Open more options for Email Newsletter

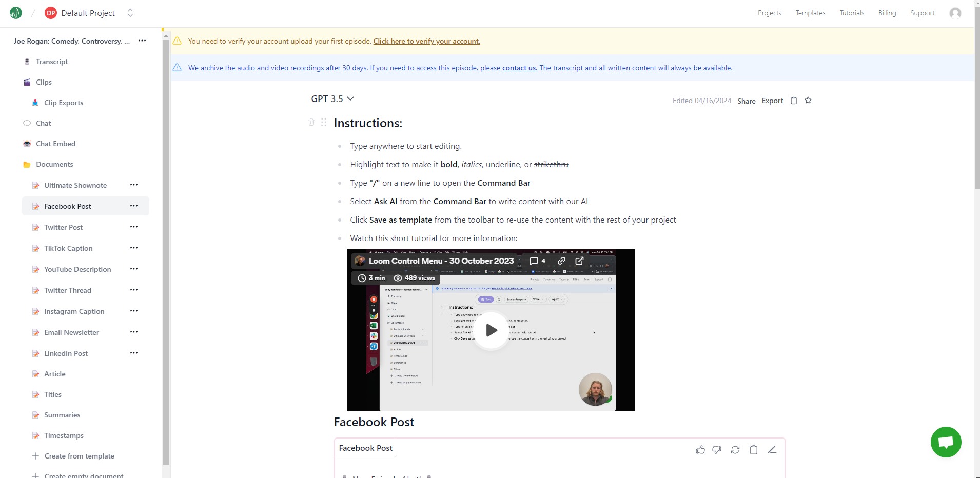[x=134, y=332]
